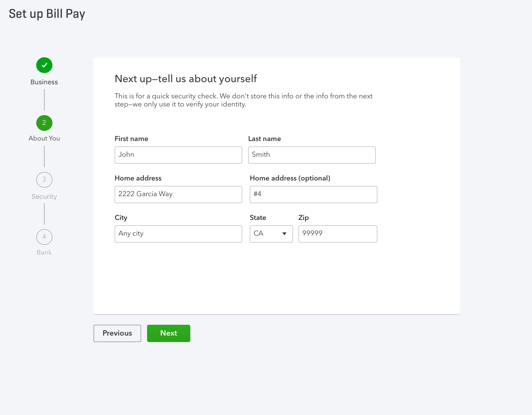This screenshot has height=415, width=532.
Task: Open the State dropdown arrow
Action: pos(284,234)
